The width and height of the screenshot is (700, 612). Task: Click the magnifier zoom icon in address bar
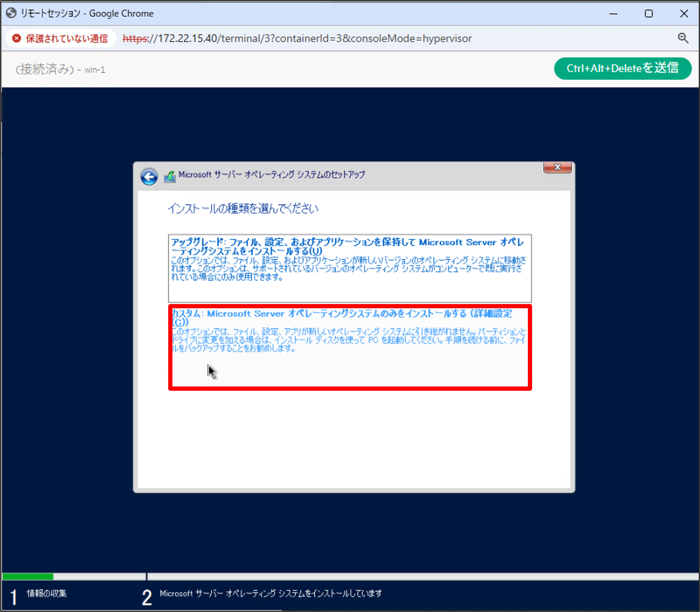(683, 38)
